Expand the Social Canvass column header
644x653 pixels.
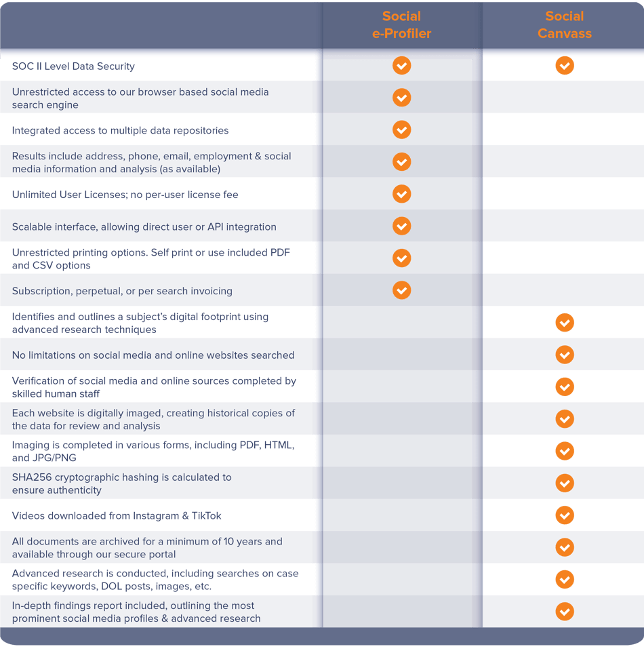coord(565,24)
